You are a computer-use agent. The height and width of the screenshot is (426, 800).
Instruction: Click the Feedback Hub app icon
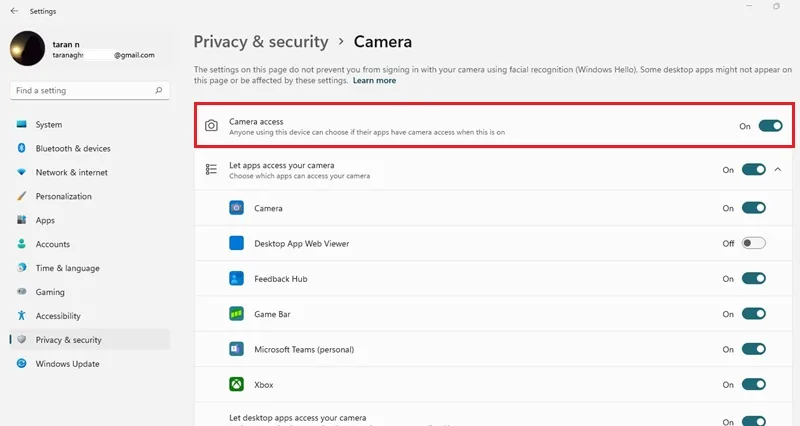point(236,279)
